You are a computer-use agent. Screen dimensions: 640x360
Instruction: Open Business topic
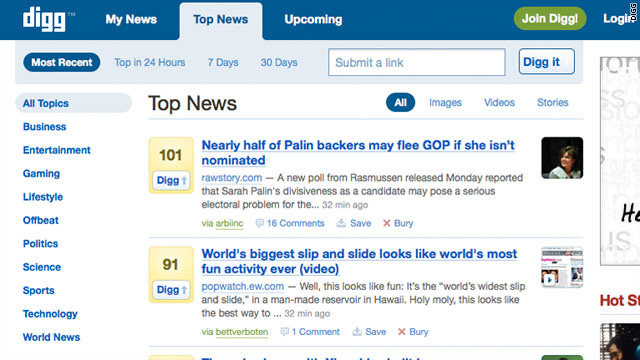click(x=44, y=127)
